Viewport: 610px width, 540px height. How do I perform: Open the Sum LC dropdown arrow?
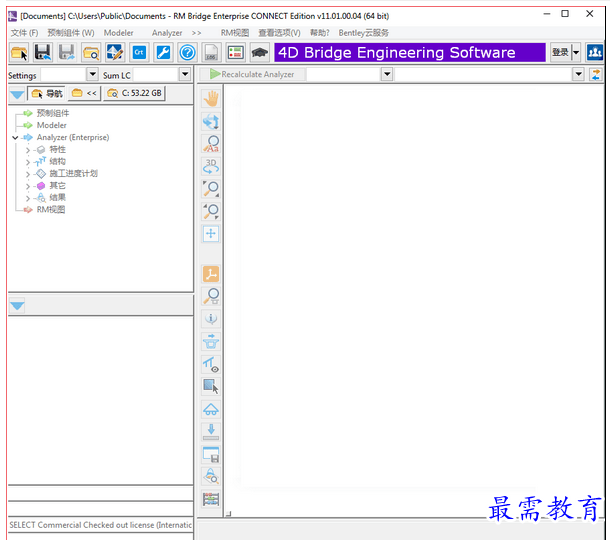pyautogui.click(x=185, y=74)
